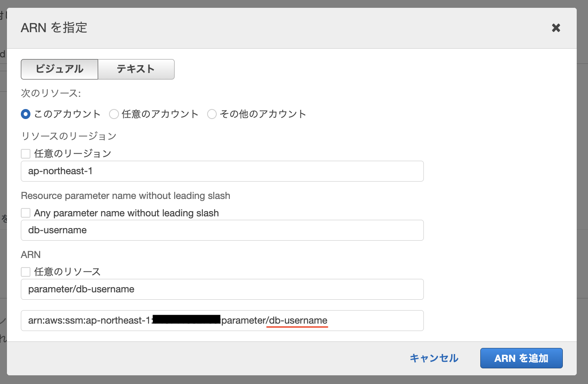Viewport: 588px width, 384px height.
Task: Click the underlined db-username in the ARN
Action: click(297, 321)
